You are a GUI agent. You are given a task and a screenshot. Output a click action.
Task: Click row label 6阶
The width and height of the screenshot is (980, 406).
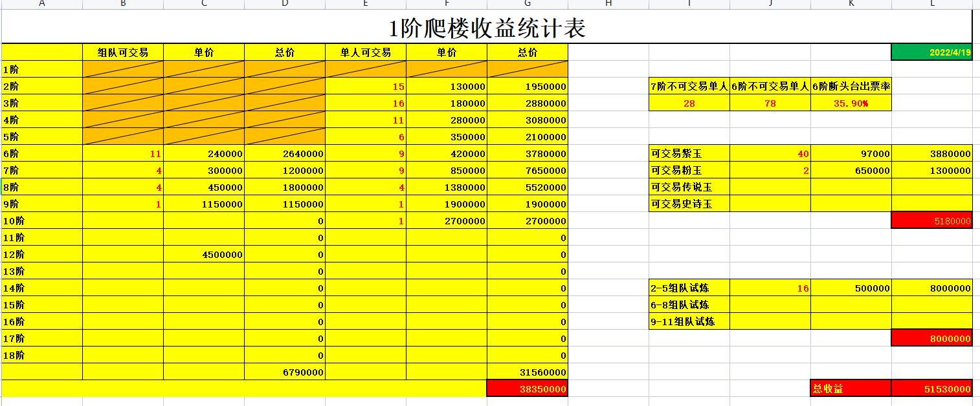pos(42,153)
